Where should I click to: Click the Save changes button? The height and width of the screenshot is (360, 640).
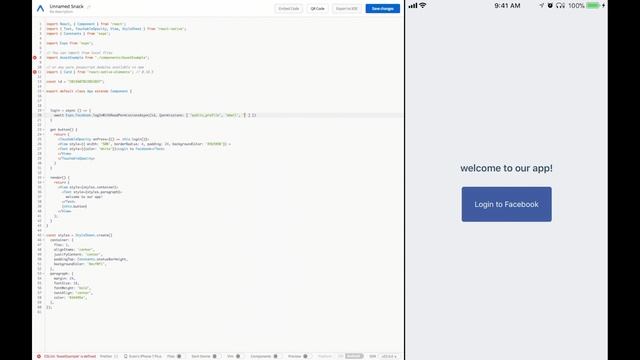click(x=382, y=9)
